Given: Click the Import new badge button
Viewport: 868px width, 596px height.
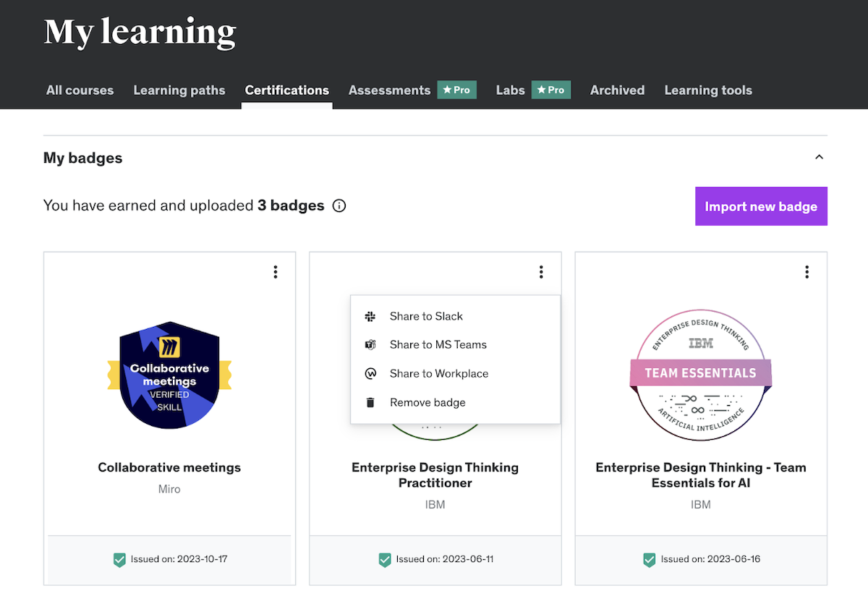Looking at the screenshot, I should (x=761, y=207).
